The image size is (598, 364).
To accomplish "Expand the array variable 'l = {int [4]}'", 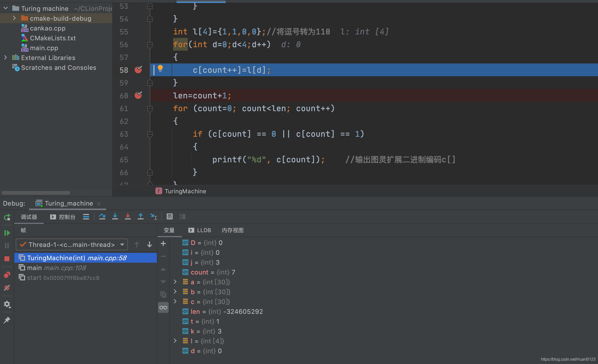I will pos(175,340).
